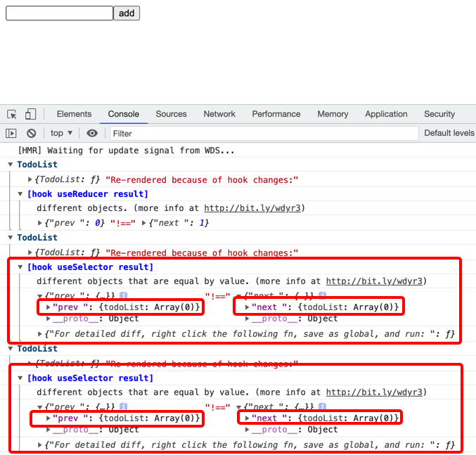
Task: Select the "[HMR] Waiting for update signal" message
Action: [x=126, y=150]
